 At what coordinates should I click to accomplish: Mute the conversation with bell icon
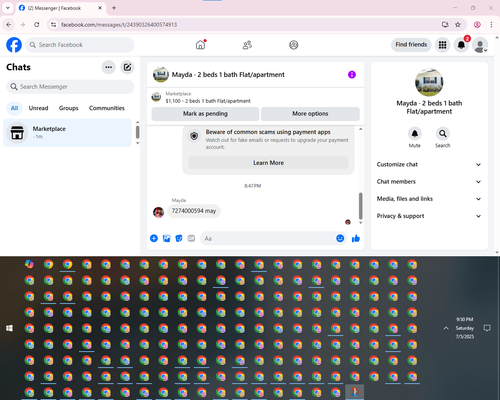click(x=415, y=134)
